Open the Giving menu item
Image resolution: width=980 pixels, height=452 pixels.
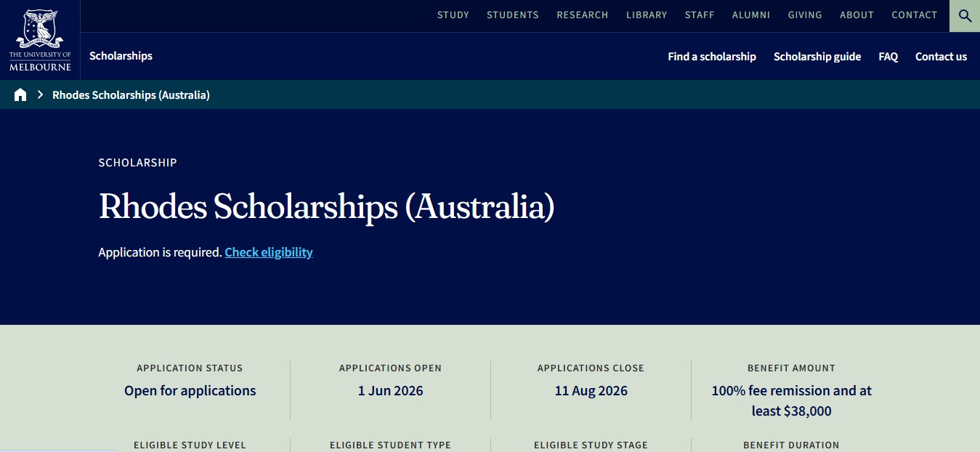805,15
